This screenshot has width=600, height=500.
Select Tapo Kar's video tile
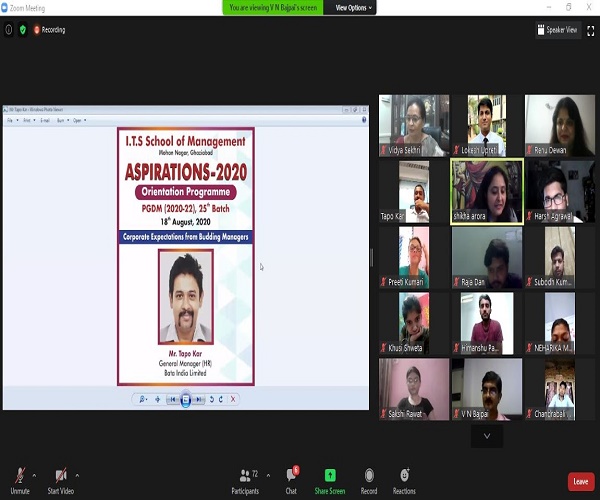[x=414, y=192]
